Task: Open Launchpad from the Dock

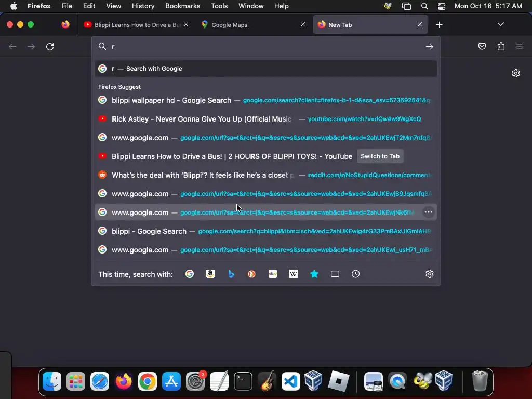Action: 76,381
